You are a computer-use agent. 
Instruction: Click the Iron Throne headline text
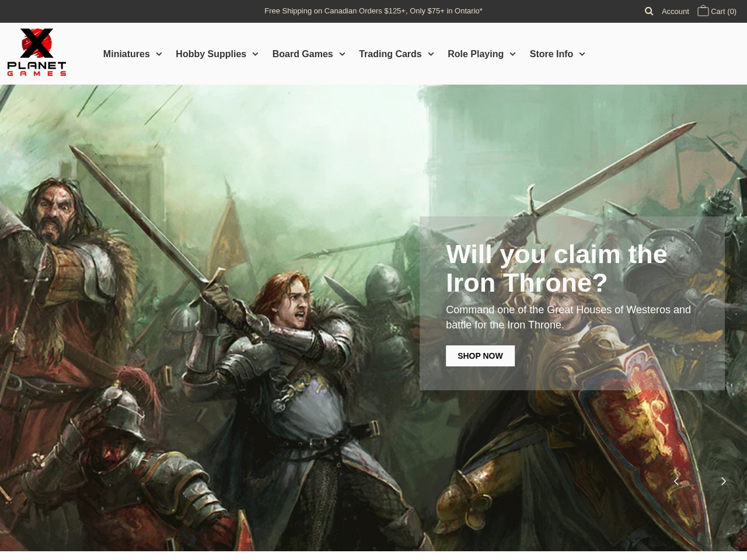tap(556, 268)
